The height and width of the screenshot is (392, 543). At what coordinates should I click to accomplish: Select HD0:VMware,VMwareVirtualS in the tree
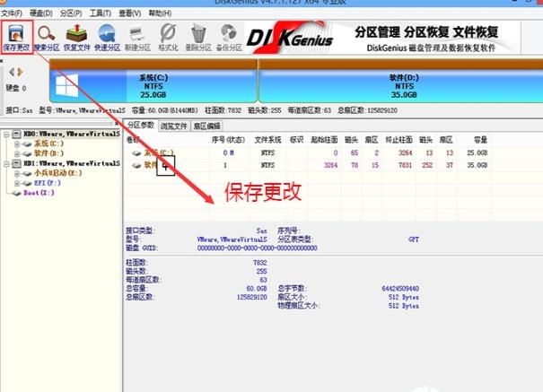[72, 134]
